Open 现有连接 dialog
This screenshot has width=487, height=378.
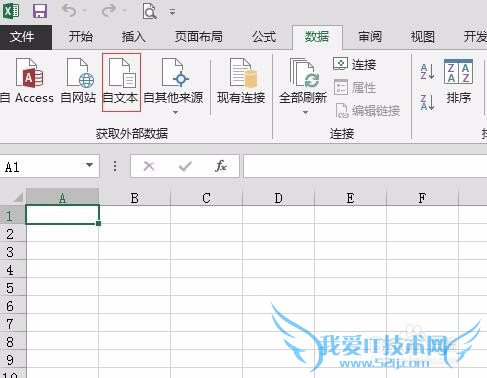241,81
